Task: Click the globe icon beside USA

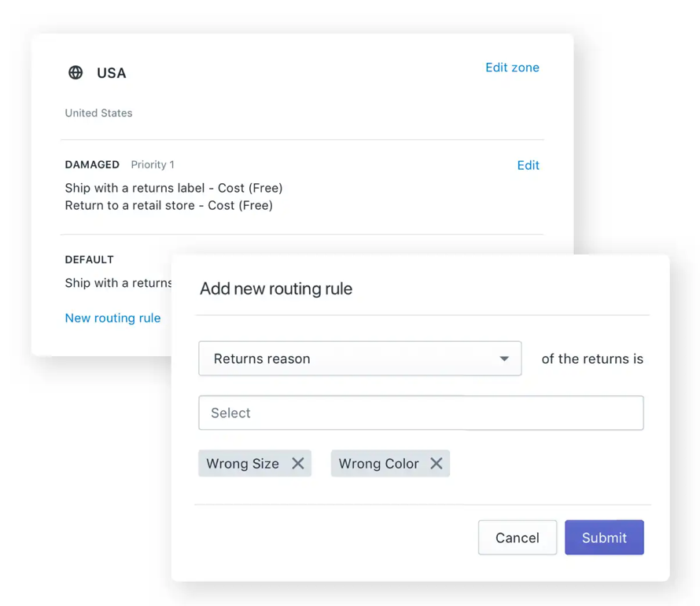Action: 76,72
